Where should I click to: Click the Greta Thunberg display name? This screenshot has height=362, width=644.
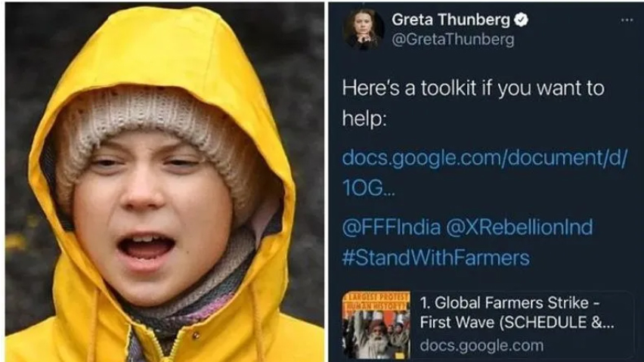click(x=450, y=20)
